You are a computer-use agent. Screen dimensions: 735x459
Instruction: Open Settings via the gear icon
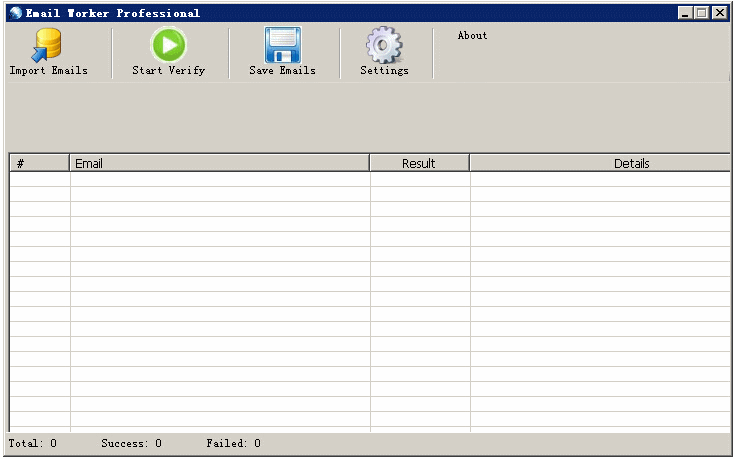pos(384,45)
